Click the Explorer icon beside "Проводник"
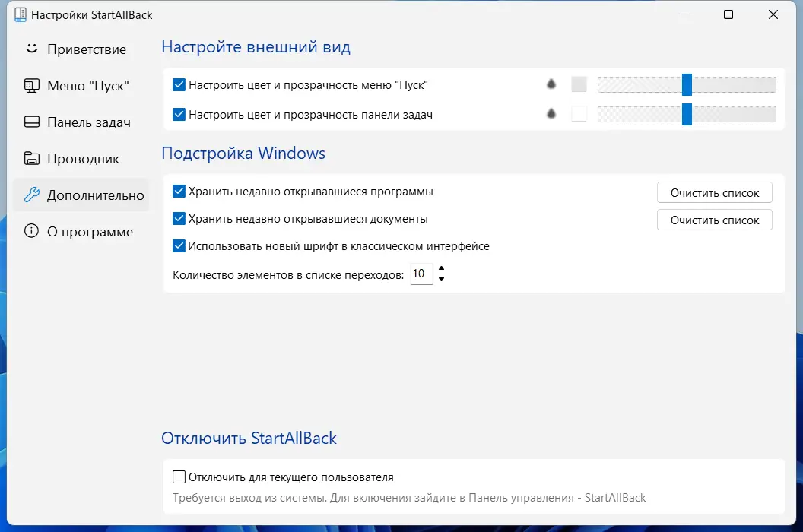Screen dimensions: 803x532 [x=31, y=158]
